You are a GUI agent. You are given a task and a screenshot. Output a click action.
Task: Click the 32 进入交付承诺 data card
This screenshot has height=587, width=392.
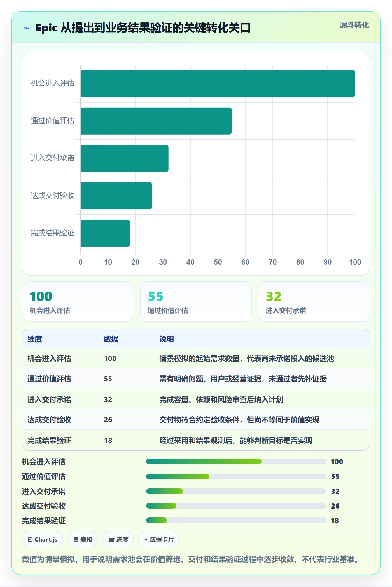(314, 302)
